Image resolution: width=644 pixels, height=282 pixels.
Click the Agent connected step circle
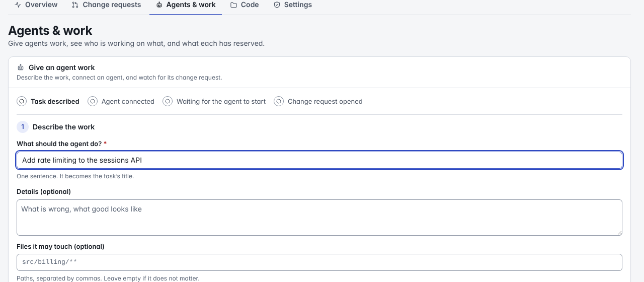[x=93, y=101]
